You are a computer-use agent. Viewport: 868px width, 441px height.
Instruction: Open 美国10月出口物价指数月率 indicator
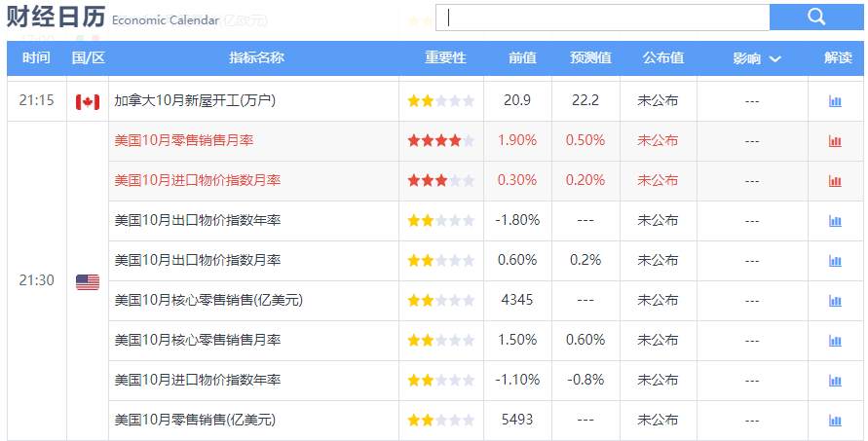198,260
